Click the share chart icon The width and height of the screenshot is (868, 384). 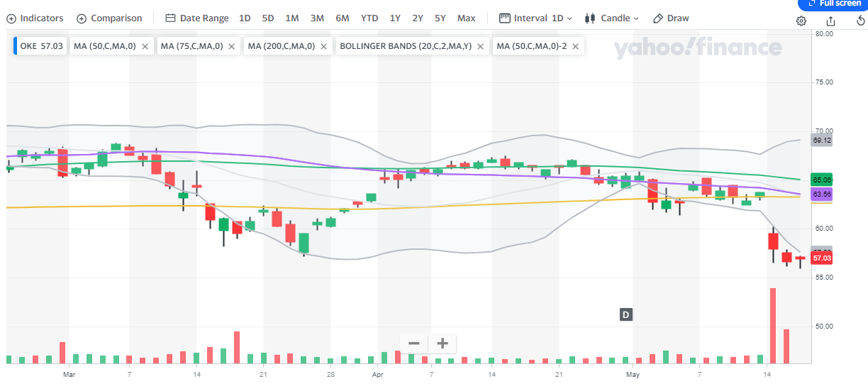pos(830,21)
